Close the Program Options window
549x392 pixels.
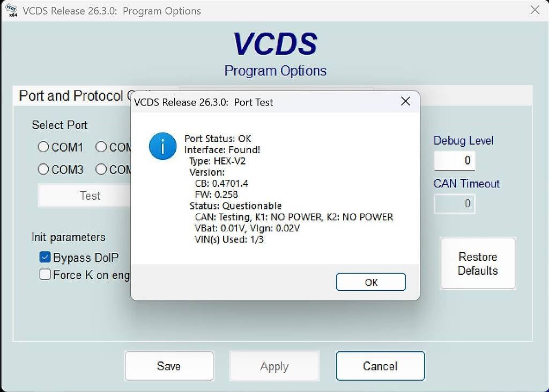[x=535, y=10]
